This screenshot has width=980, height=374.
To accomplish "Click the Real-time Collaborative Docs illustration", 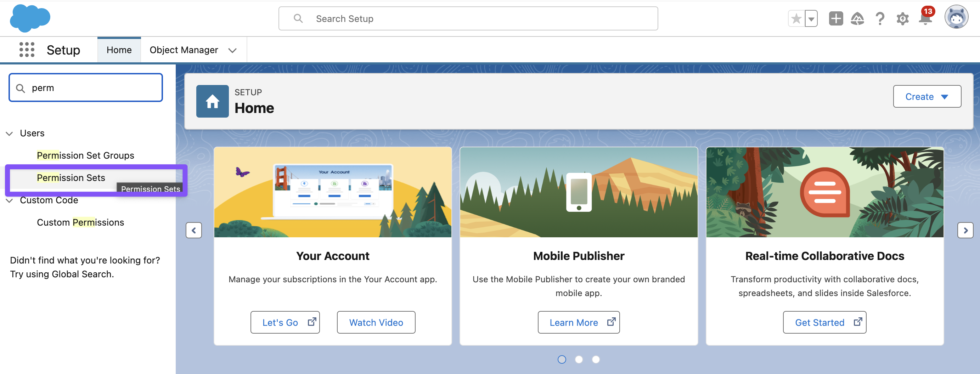I will [824, 192].
